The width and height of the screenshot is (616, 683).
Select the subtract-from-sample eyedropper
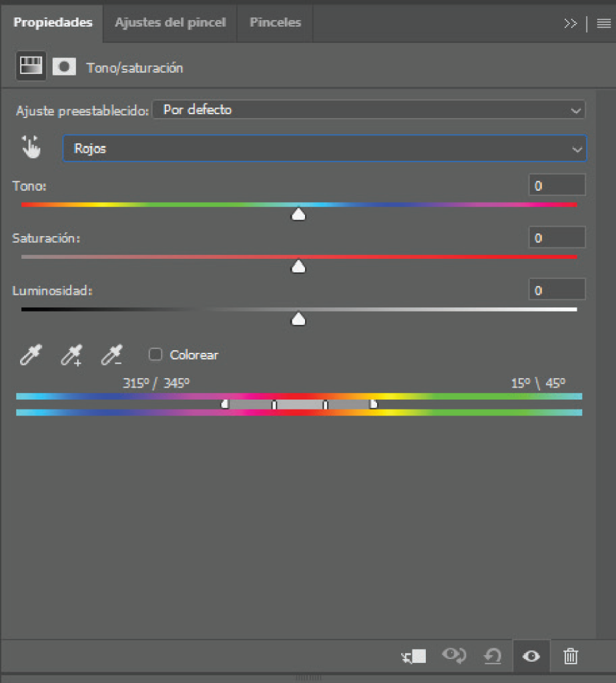112,355
